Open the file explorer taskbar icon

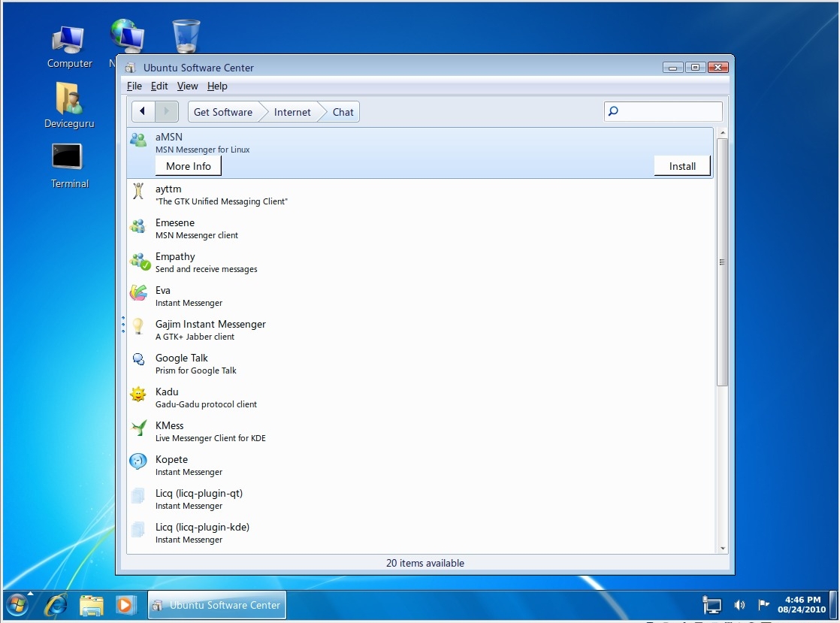pyautogui.click(x=91, y=605)
